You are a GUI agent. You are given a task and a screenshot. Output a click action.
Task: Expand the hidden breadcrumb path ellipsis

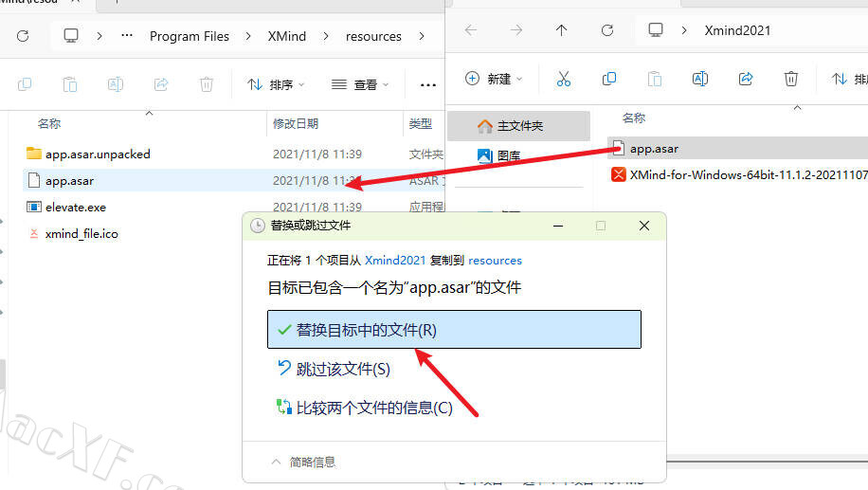click(x=127, y=35)
